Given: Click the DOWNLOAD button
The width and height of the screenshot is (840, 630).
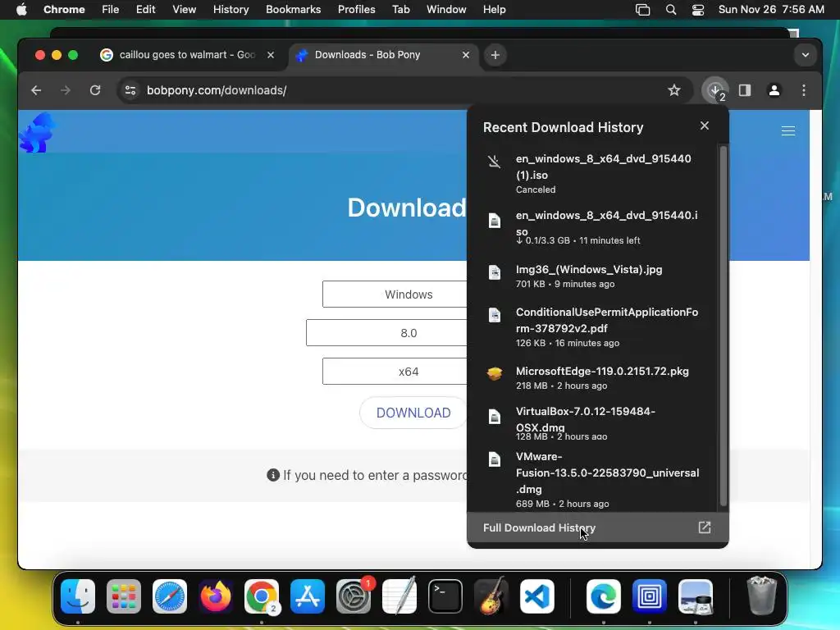Looking at the screenshot, I should (x=413, y=413).
